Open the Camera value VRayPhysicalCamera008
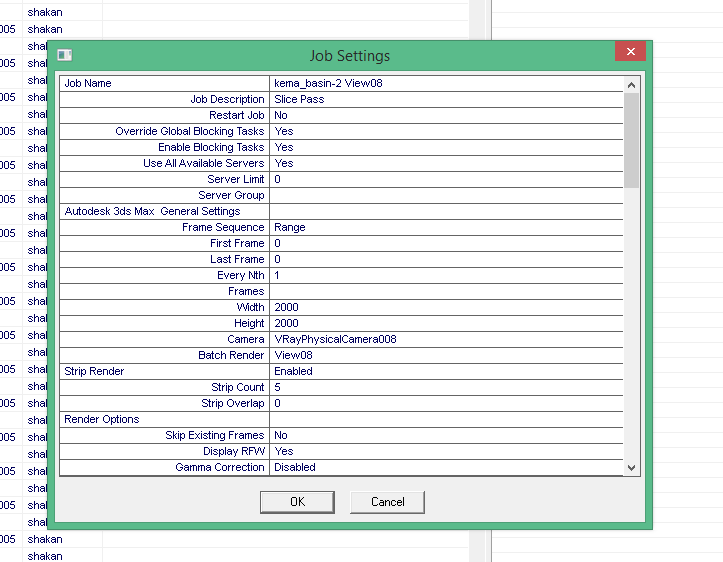 pyautogui.click(x=446, y=339)
